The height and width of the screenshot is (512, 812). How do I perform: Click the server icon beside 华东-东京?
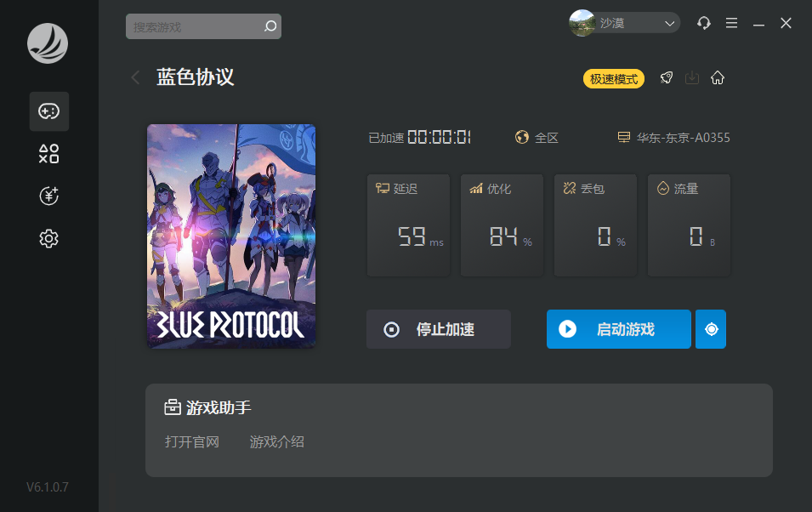coord(624,137)
